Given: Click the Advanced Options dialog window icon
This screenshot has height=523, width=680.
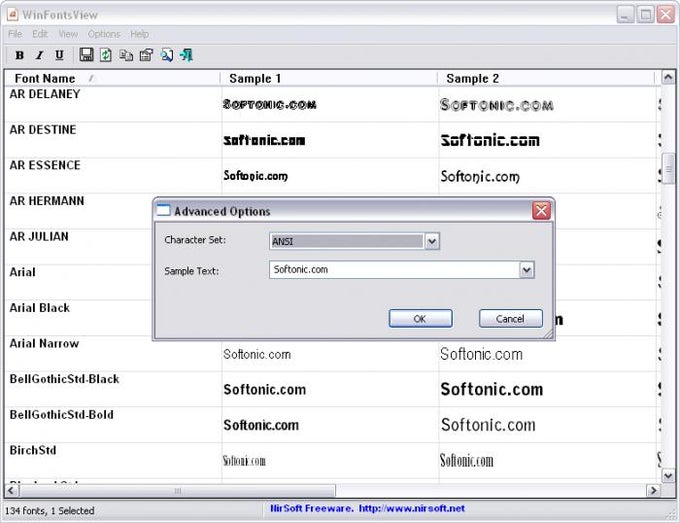Looking at the screenshot, I should tap(163, 211).
